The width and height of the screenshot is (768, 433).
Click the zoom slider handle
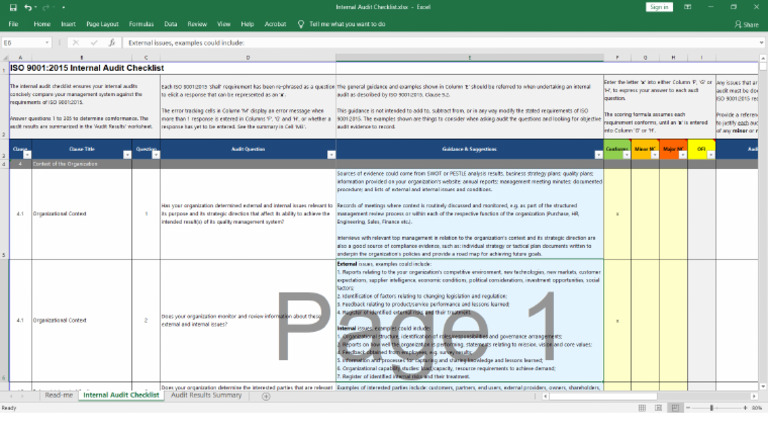click(x=712, y=408)
